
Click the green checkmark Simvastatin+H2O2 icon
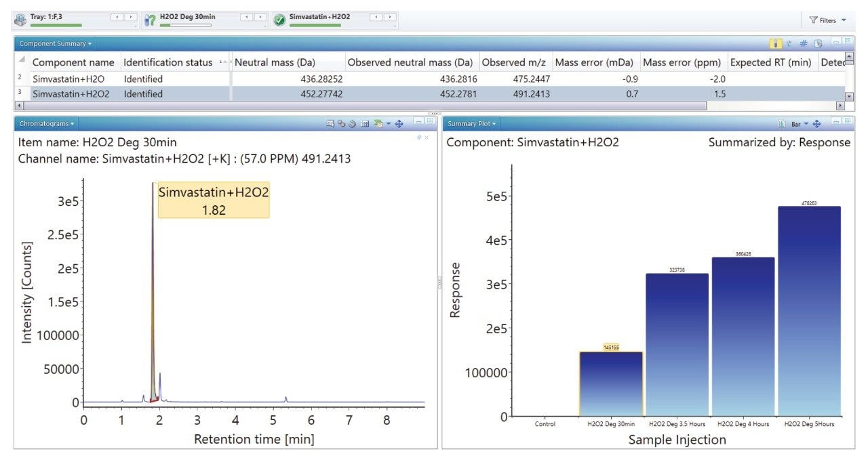(x=279, y=20)
